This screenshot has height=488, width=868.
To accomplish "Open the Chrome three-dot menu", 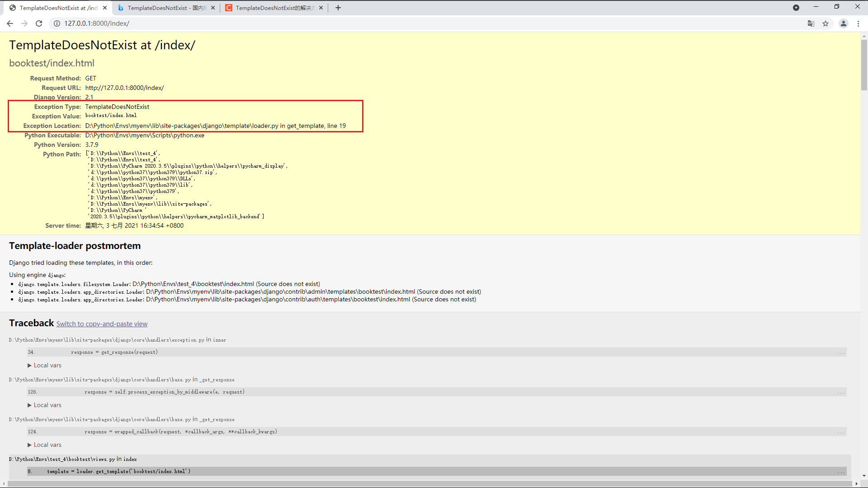I will 858,23.
